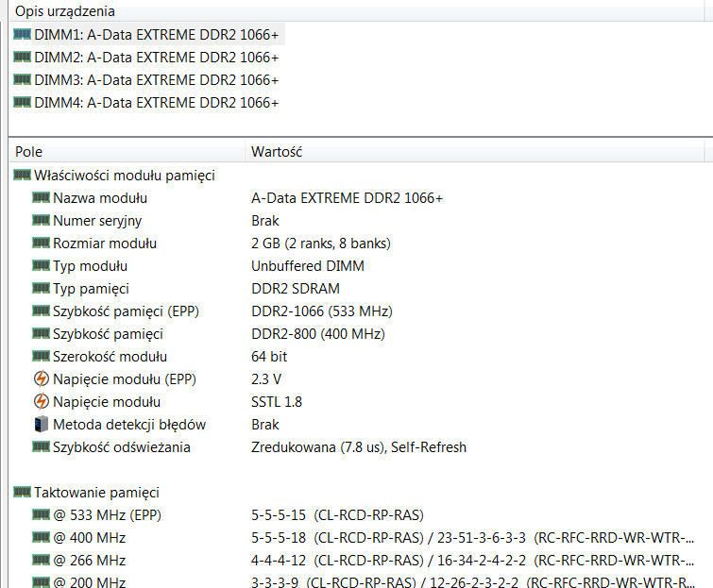Click the Właściwości modułu pamięci group icon
The image size is (713, 588).
pyautogui.click(x=23, y=176)
